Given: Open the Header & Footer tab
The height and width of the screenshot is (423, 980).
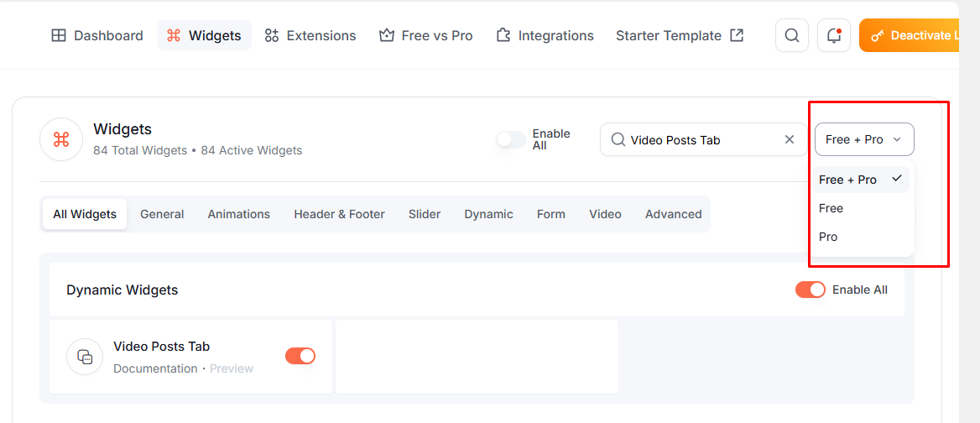Looking at the screenshot, I should click(x=339, y=214).
